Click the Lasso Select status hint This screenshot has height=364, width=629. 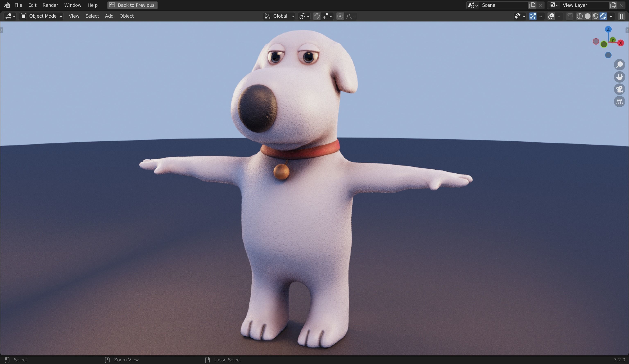coord(227,359)
